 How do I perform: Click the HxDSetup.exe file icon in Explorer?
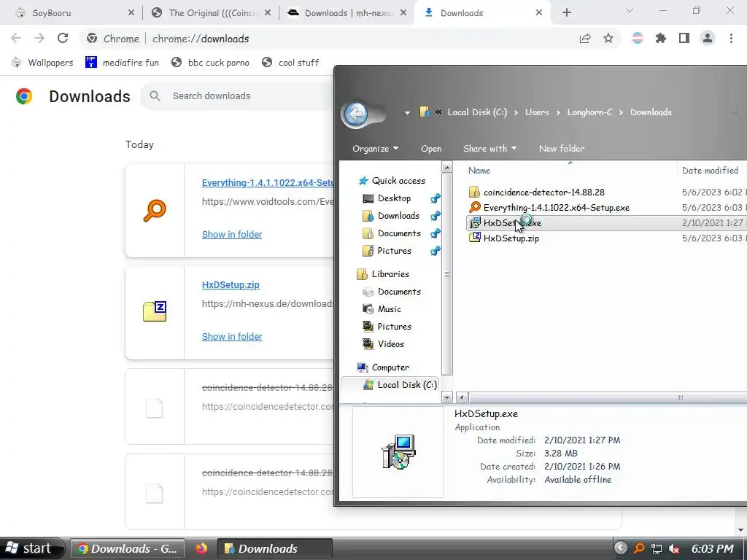(474, 223)
